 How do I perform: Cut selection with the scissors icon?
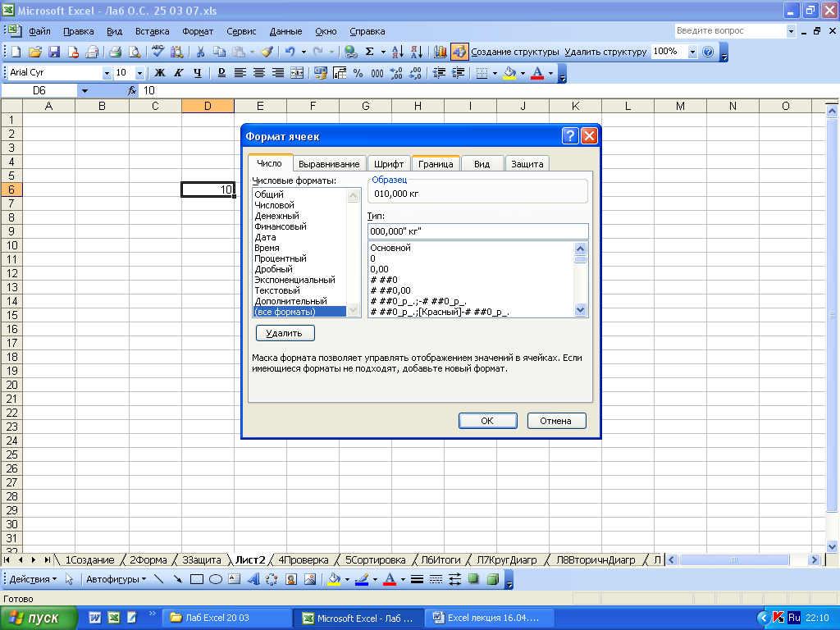(x=200, y=52)
